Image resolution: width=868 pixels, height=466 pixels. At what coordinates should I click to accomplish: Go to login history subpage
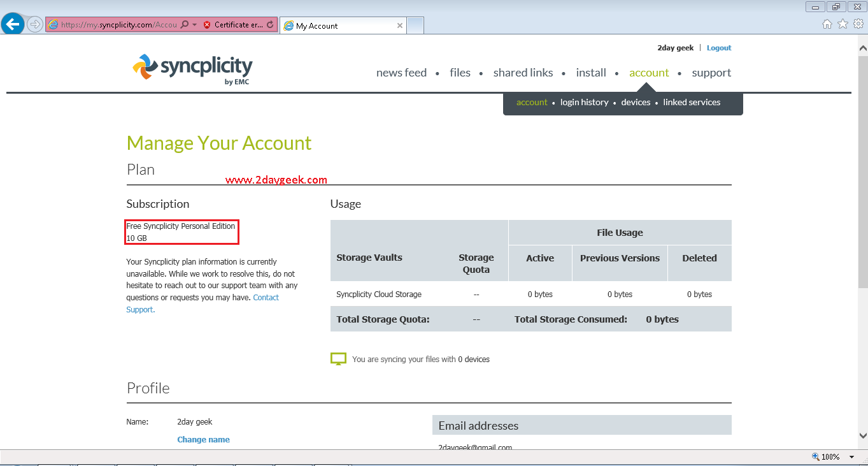(x=584, y=102)
